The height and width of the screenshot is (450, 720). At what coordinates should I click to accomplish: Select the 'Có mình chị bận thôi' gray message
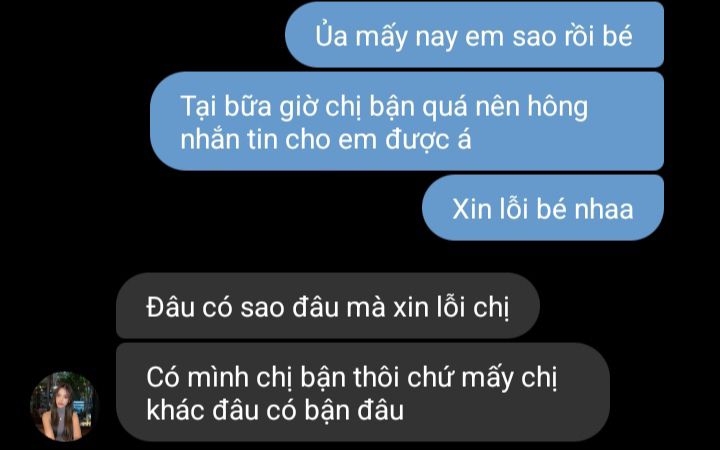(363, 393)
